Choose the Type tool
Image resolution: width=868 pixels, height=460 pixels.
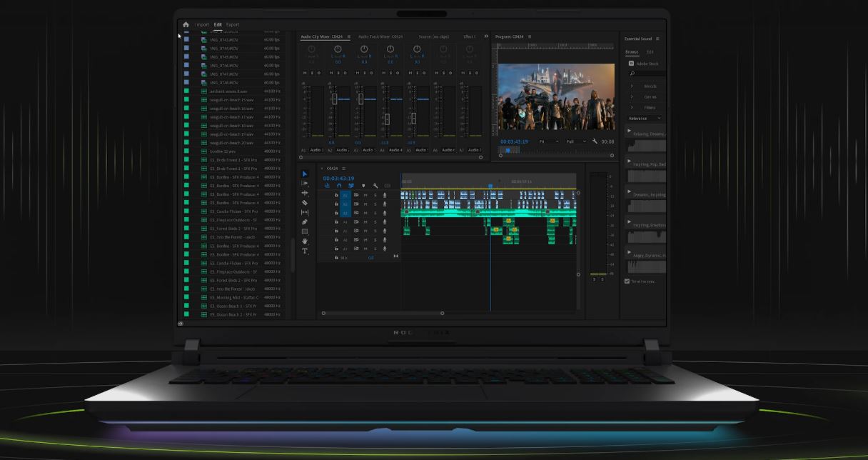305,251
